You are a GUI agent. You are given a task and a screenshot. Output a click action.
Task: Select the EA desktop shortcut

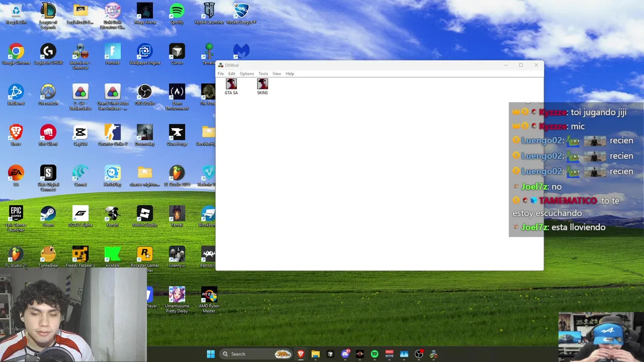coord(16,175)
